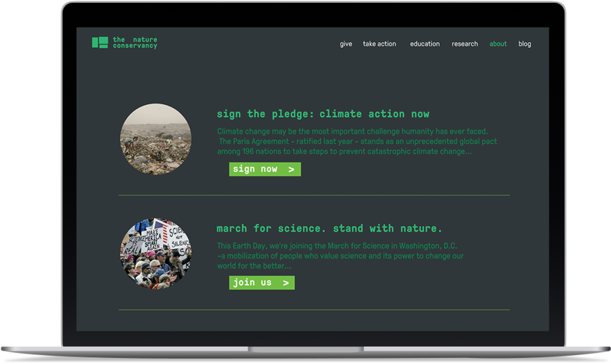The image size is (611, 364).
Task: Click the 'the nature conservancy' logo text
Action: pyautogui.click(x=135, y=43)
